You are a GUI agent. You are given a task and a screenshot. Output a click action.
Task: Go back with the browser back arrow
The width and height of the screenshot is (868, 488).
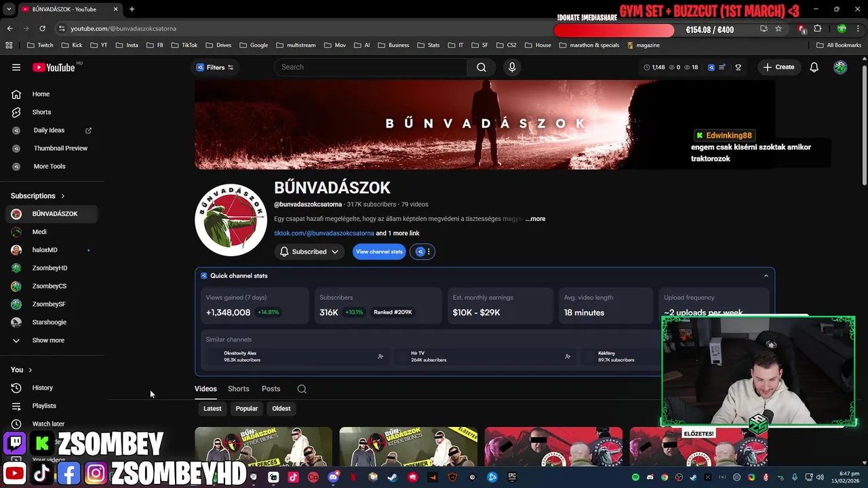point(9,28)
